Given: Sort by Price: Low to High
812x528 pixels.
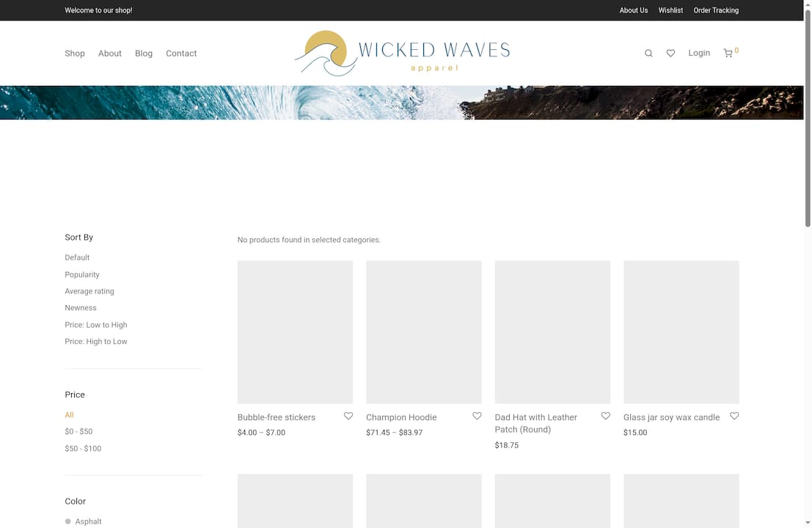Looking at the screenshot, I should click(95, 325).
